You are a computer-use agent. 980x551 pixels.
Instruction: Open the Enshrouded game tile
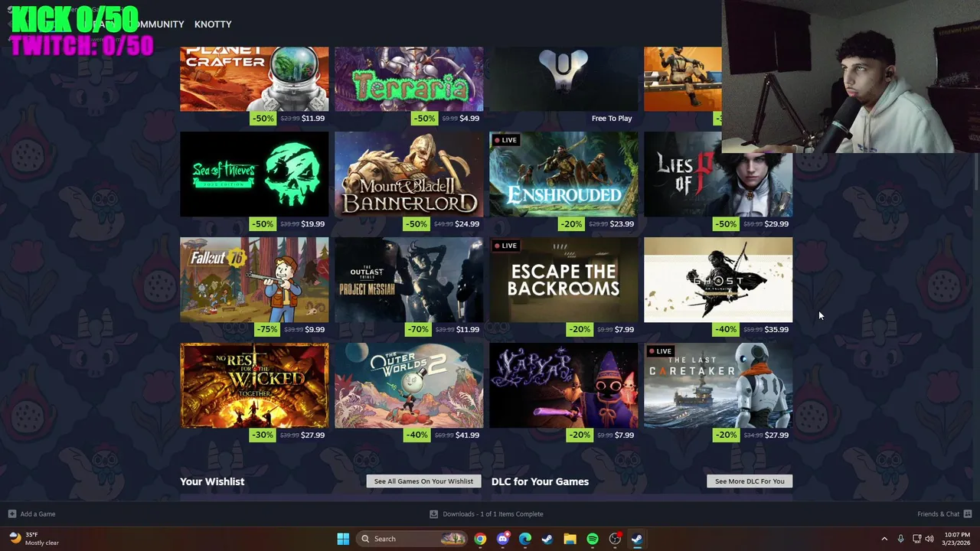coord(563,174)
